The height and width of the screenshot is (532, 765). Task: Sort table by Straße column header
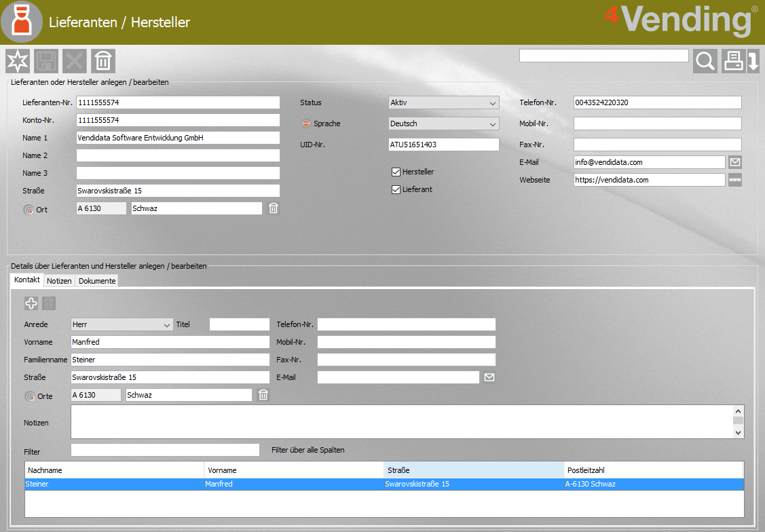point(474,470)
